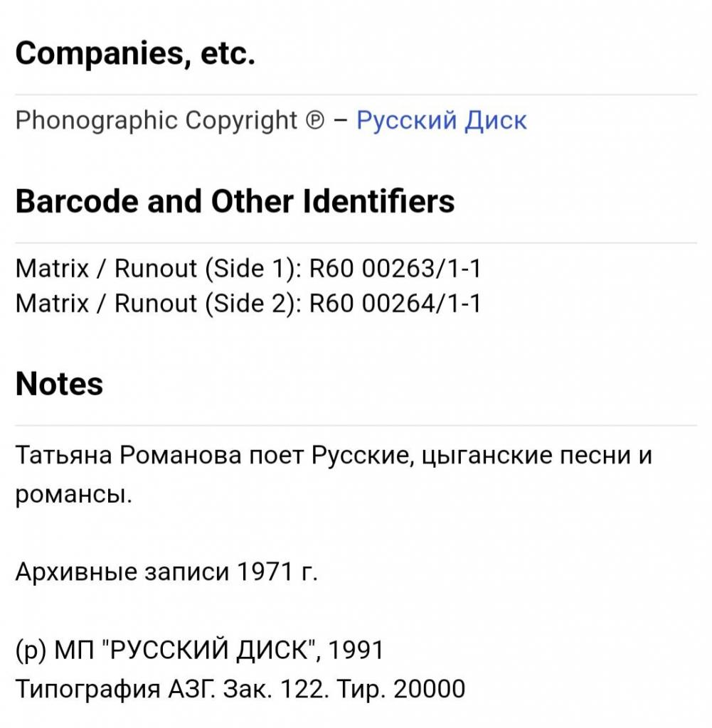Click the Архивные записи 1971 г. line
Screen dimensions: 712x728
(x=166, y=572)
